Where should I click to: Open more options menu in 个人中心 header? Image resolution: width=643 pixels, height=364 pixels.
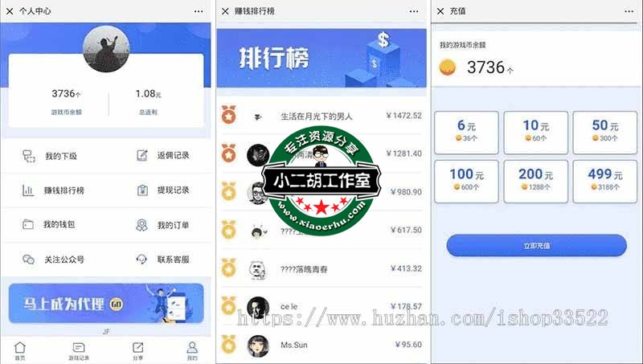coord(199,11)
